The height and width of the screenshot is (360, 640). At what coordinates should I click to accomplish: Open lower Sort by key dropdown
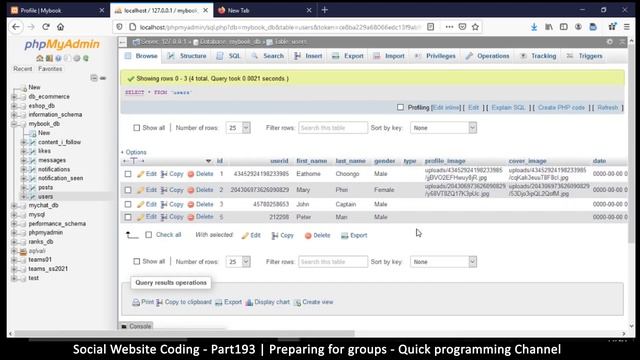coord(443,262)
